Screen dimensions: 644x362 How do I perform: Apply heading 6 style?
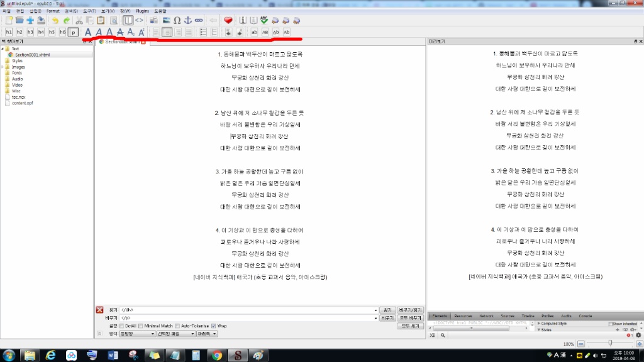(x=62, y=32)
